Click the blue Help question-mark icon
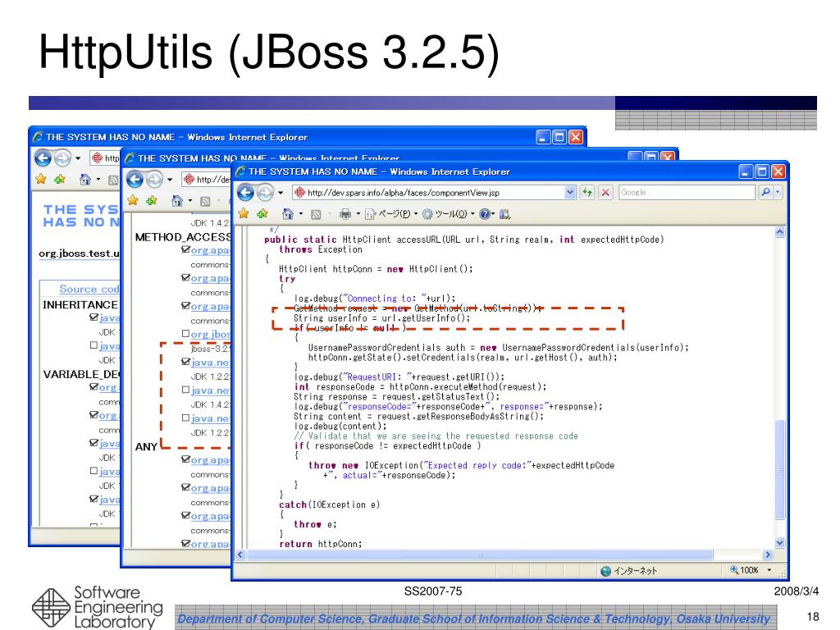Viewport: 840px width, 630px height. [484, 214]
